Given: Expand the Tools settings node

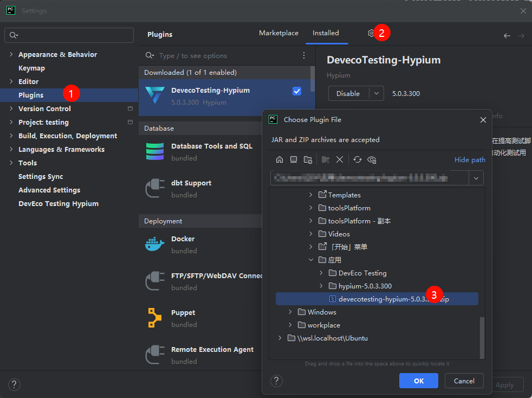Looking at the screenshot, I should pyautogui.click(x=11, y=163).
